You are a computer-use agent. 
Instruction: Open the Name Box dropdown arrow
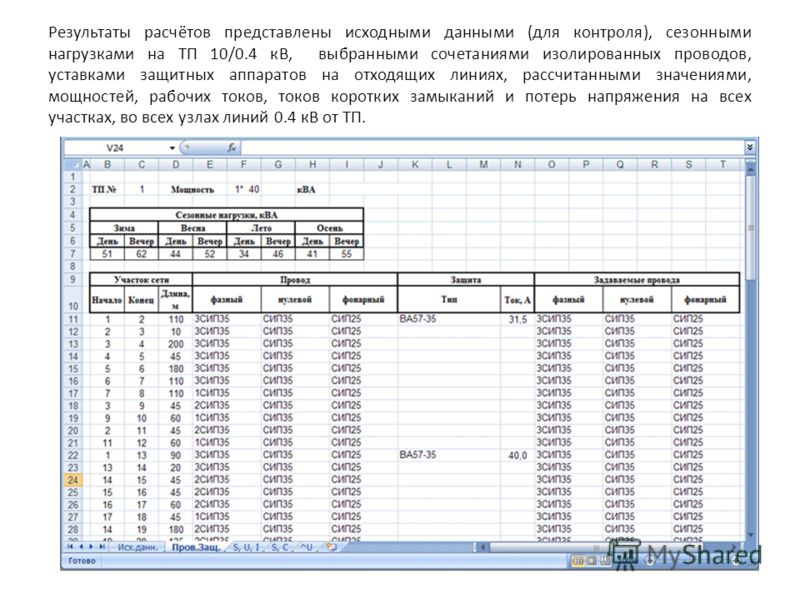172,148
